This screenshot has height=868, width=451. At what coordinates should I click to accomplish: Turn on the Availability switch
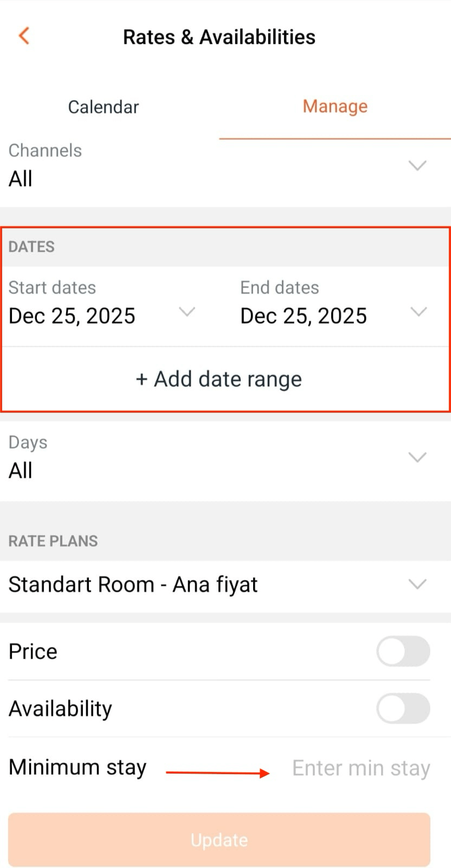403,708
